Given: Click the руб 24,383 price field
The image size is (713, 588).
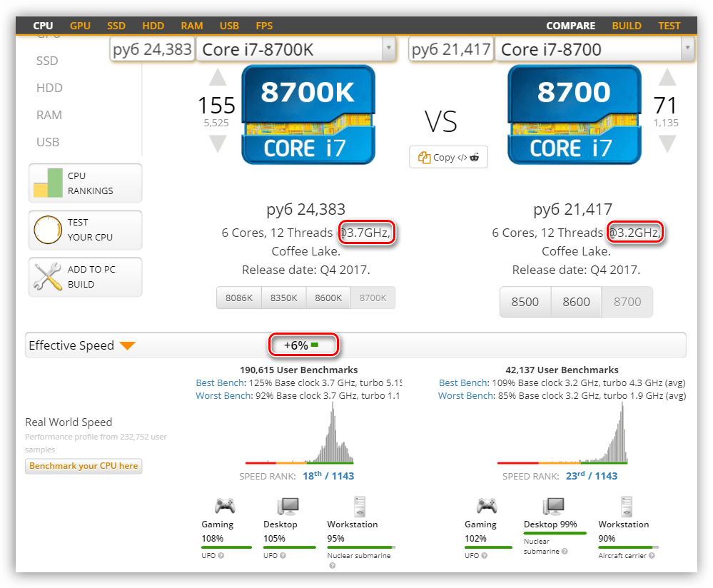Looking at the screenshot, I should 153,49.
